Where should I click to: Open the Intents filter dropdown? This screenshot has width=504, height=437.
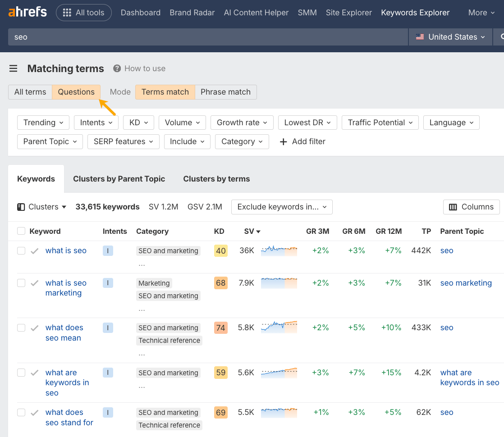[96, 123]
